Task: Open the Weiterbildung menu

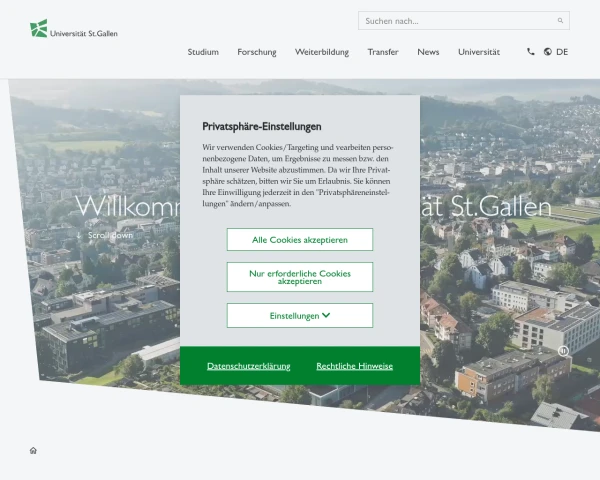Action: [x=322, y=52]
